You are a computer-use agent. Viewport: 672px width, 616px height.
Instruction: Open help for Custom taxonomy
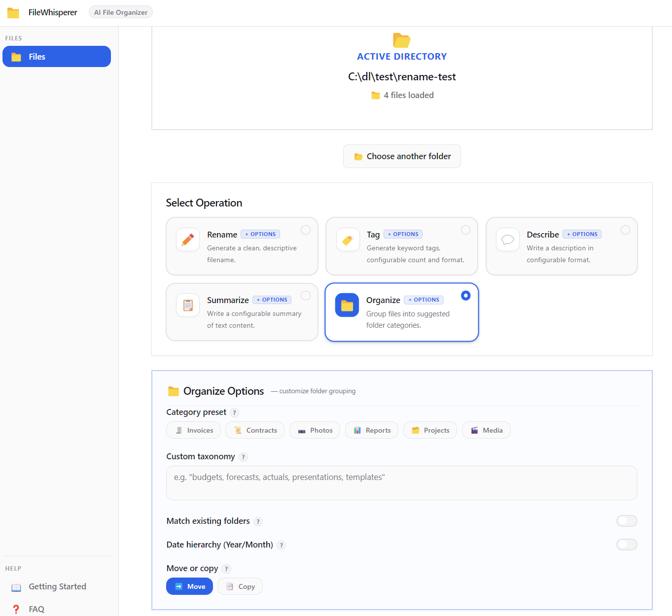tap(243, 457)
